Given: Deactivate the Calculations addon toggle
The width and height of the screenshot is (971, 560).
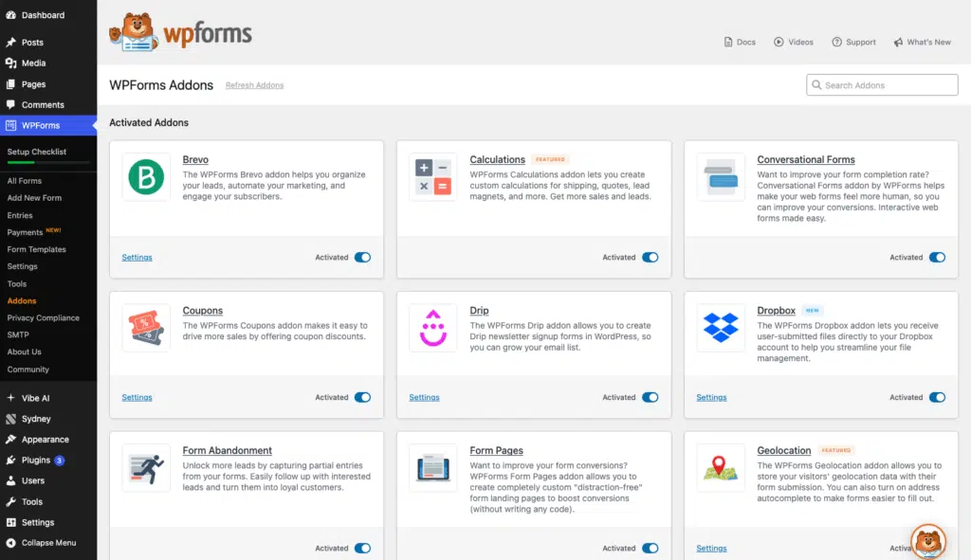Looking at the screenshot, I should pos(650,258).
